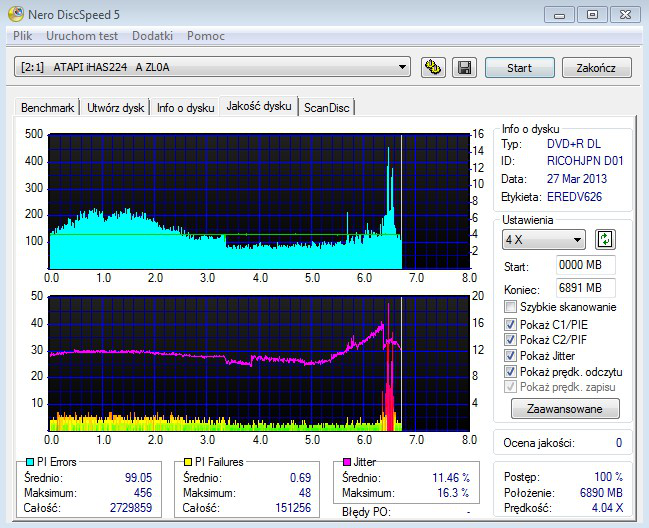649x528 pixels.
Task: Click PI Errors total 2729859
Action: (131, 508)
